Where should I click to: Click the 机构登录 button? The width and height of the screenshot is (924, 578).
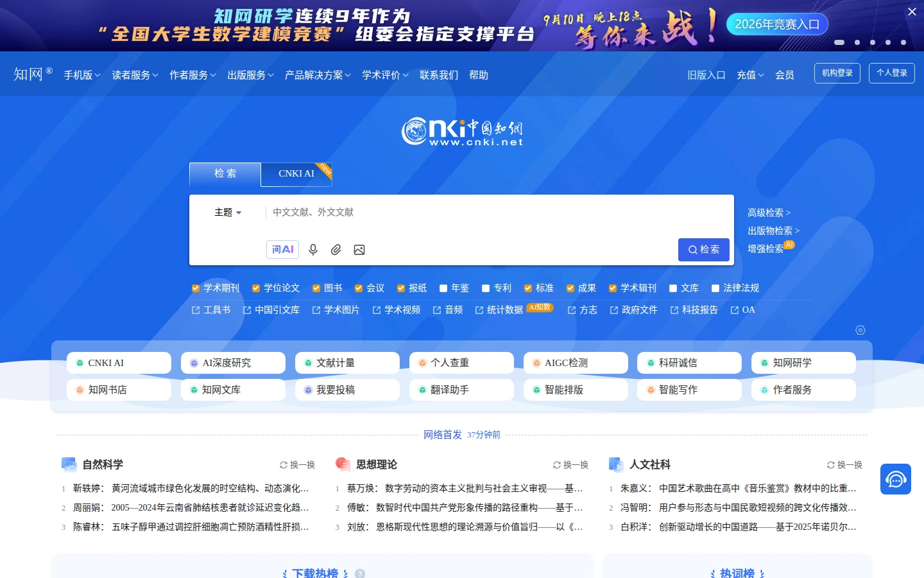[x=837, y=73]
